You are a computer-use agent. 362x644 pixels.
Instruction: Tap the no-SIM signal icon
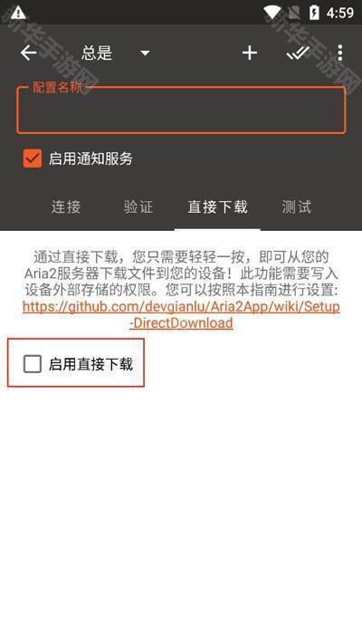coord(294,13)
